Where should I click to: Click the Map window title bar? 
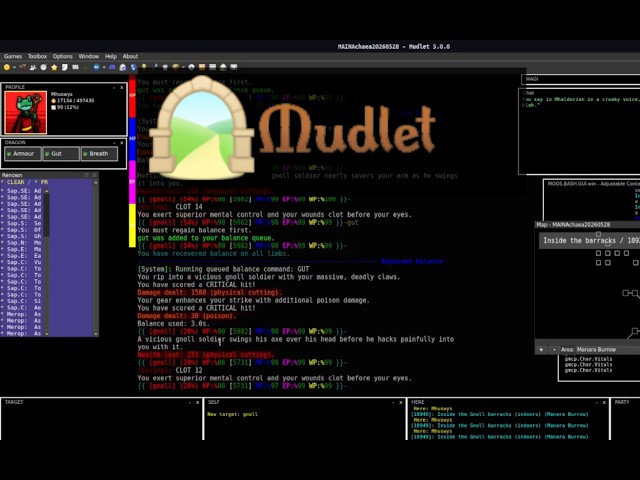pos(587,225)
